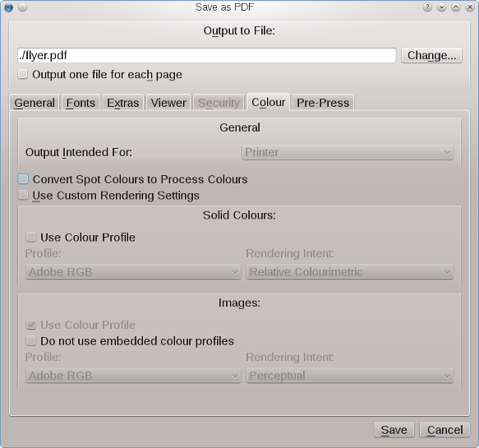Image resolution: width=479 pixels, height=448 pixels.
Task: Open the Viewer tab
Action: pos(168,103)
